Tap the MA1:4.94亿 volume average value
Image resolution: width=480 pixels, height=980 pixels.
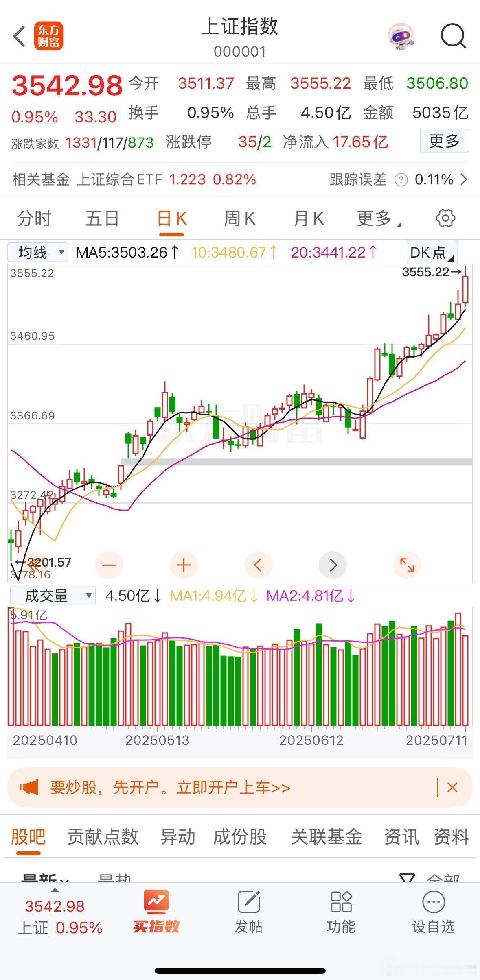(214, 596)
